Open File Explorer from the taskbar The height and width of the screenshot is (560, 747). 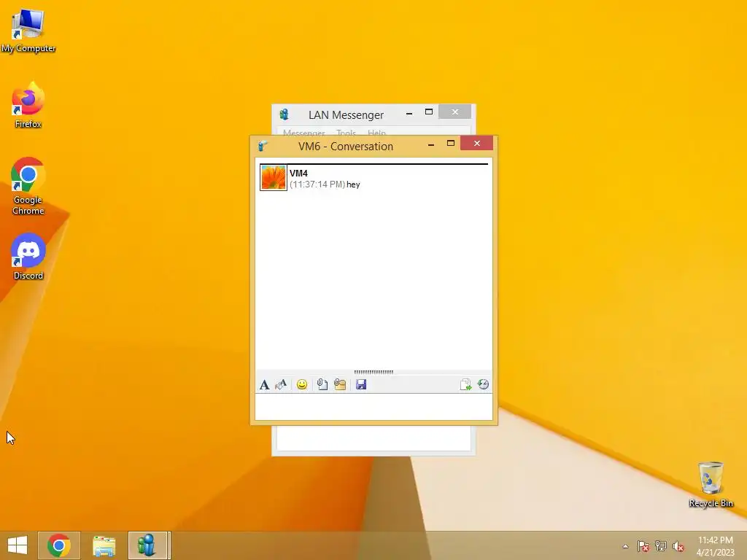[104, 545]
